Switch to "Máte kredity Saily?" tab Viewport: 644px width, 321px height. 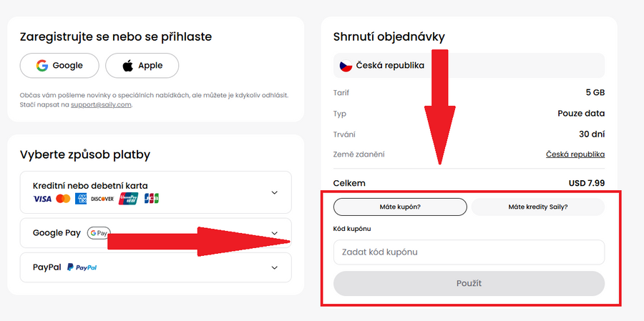(x=537, y=207)
